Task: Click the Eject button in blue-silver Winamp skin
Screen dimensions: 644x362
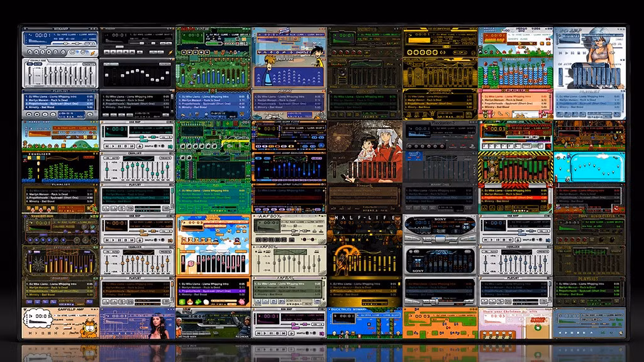Action: [x=63, y=52]
